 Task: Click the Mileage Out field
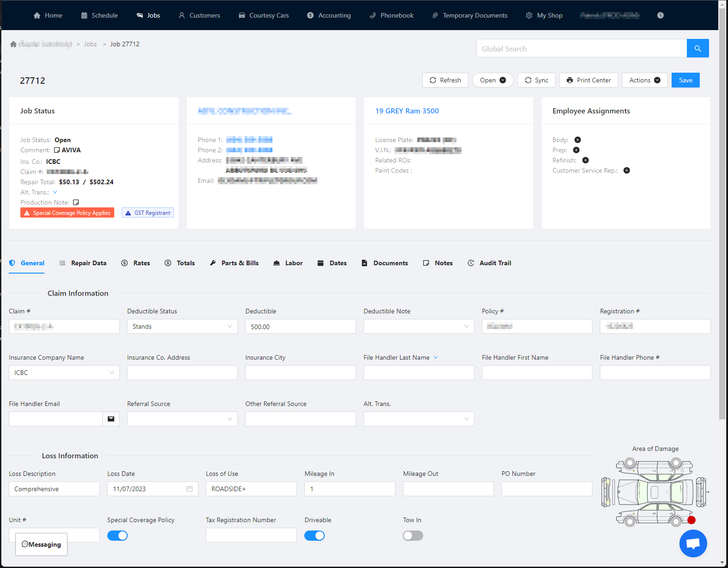(x=448, y=489)
